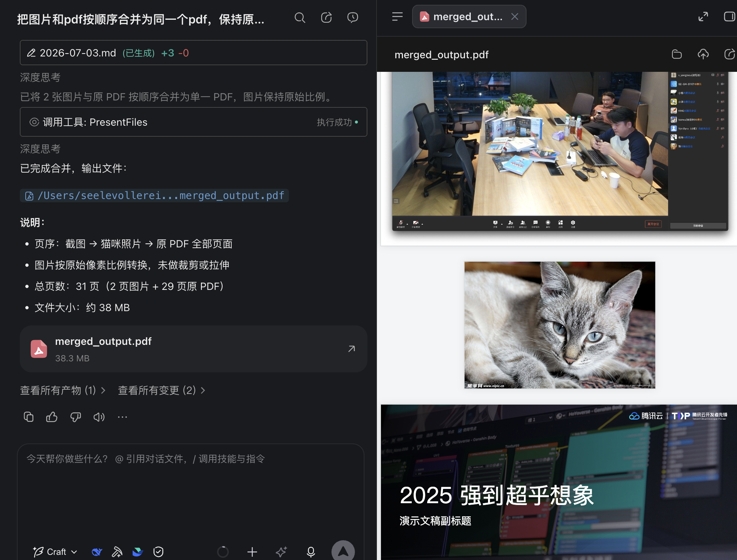Click the message input field
The width and height of the screenshot is (737, 560).
pos(191,491)
